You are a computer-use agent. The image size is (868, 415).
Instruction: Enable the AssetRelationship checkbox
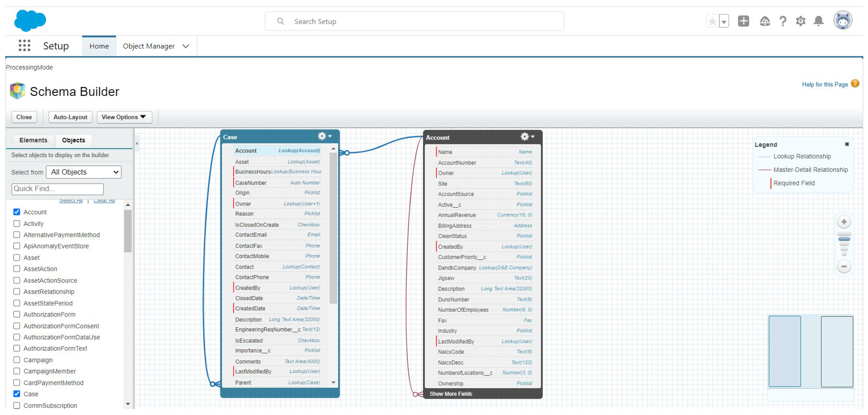click(x=17, y=292)
